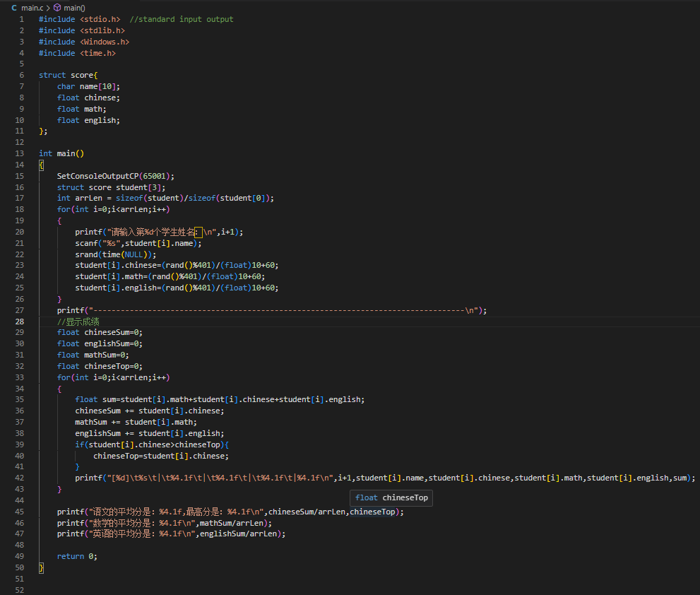This screenshot has width=700, height=595.
Task: Click the boxed character in line 20 string
Action: 198,232
